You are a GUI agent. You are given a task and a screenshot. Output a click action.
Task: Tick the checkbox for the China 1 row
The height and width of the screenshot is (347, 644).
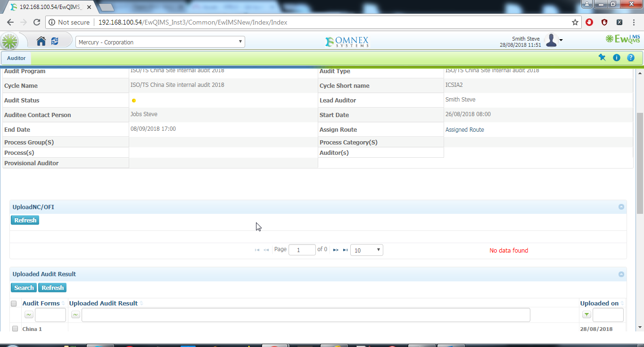[x=15, y=329]
